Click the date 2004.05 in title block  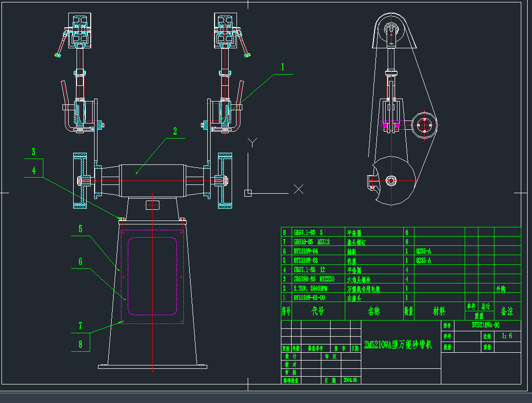click(350, 379)
